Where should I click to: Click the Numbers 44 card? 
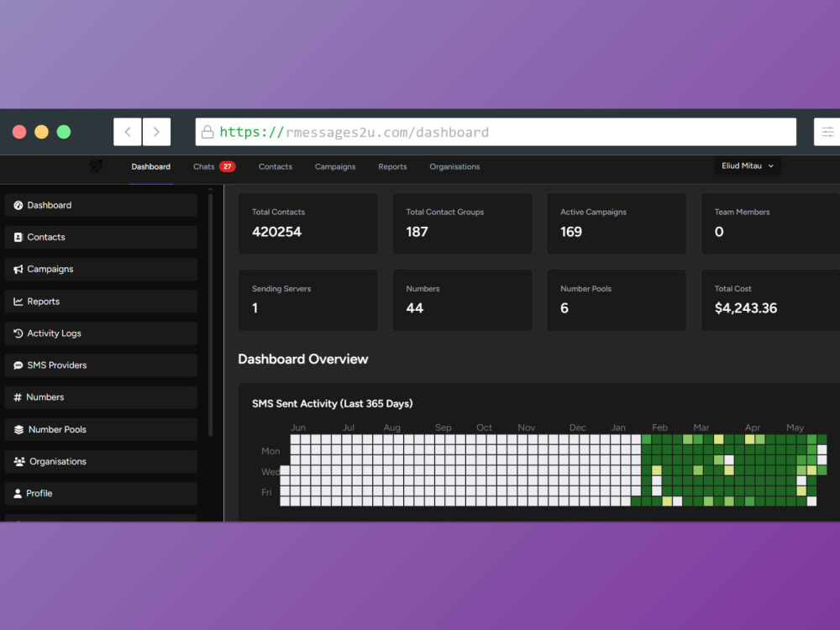[x=462, y=300]
